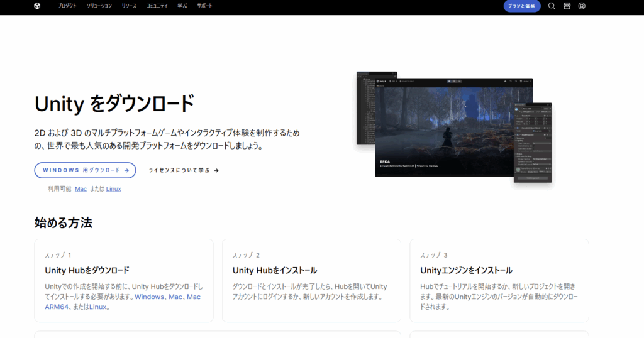The width and height of the screenshot is (644, 338).
Task: Click the ステップ 3 label
Action: point(434,255)
